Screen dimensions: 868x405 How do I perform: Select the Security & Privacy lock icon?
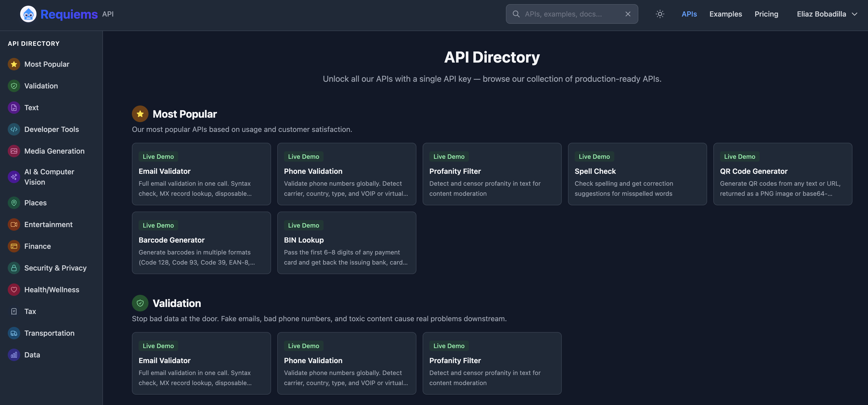pos(14,268)
